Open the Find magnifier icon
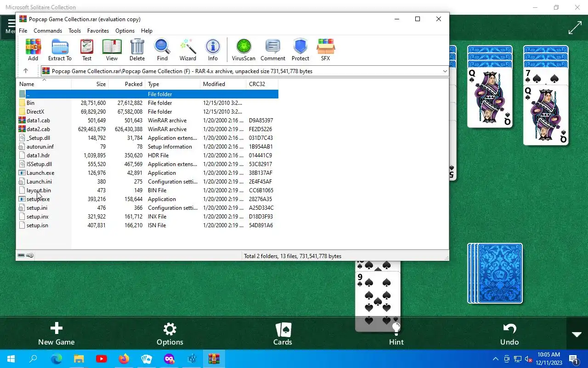 pyautogui.click(x=162, y=50)
